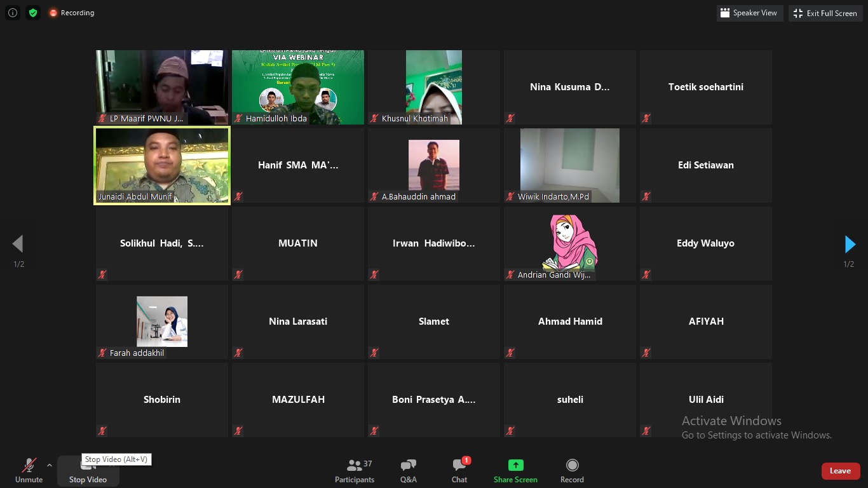Open the Q&A panel

click(x=409, y=471)
